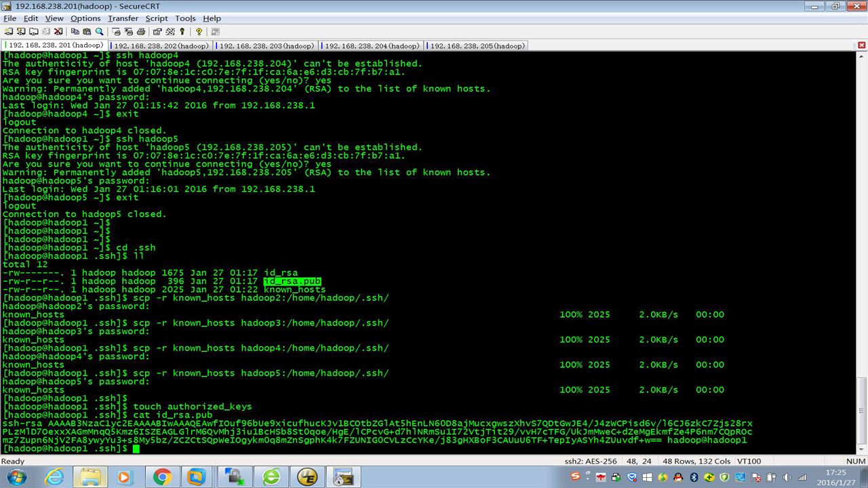Open Chrome from the taskbar
The image size is (868, 488).
[161, 477]
